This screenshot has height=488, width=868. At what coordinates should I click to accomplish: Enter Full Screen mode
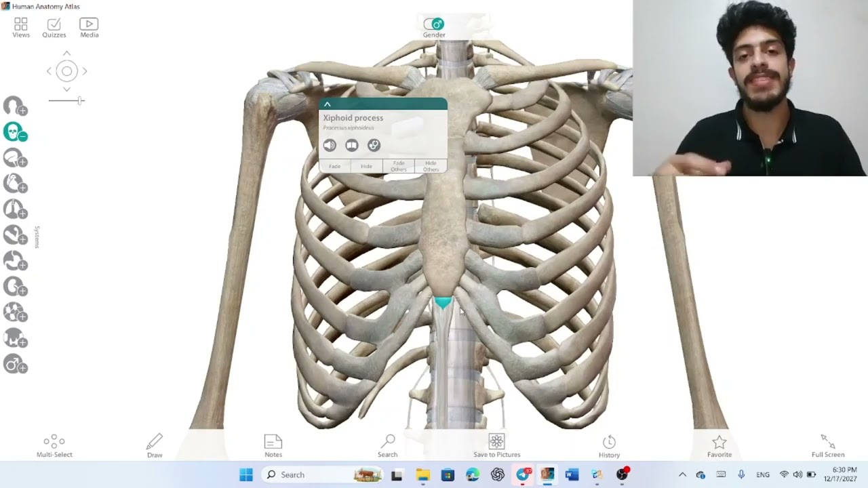pos(828,446)
